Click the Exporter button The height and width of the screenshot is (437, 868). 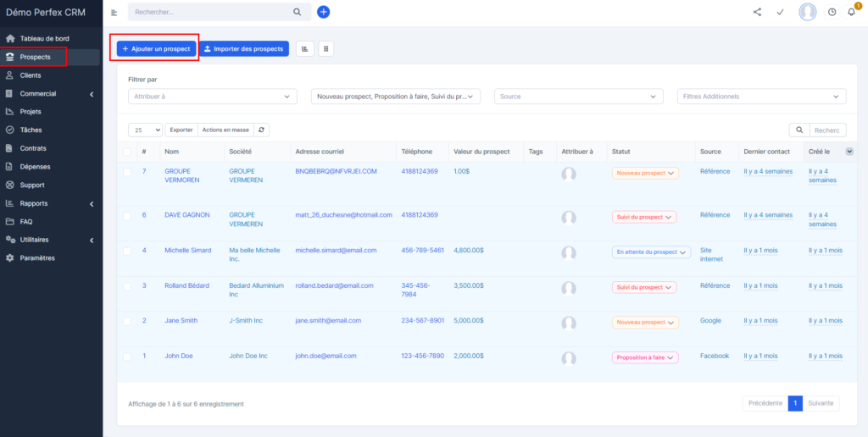pos(181,130)
